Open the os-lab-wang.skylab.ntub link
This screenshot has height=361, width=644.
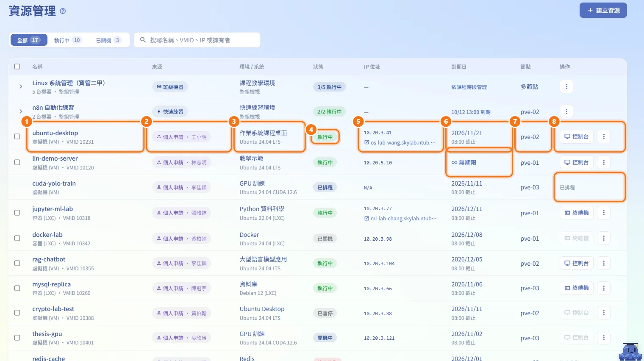coord(400,142)
